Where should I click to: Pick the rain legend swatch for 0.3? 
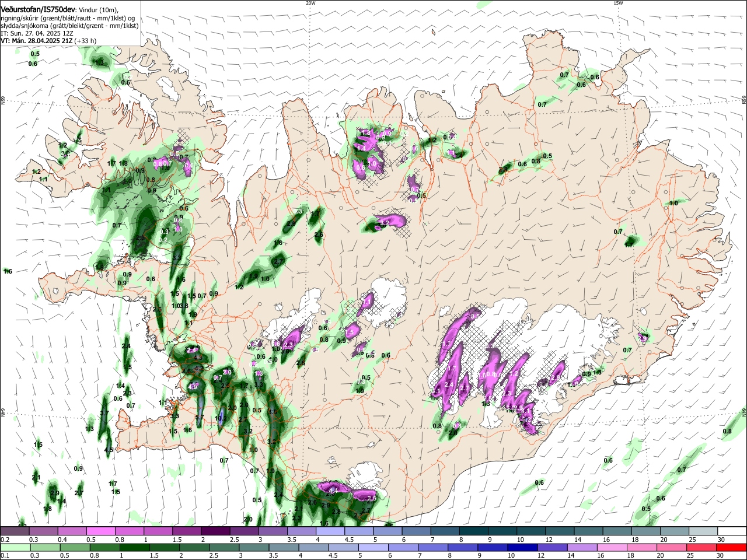click(x=45, y=547)
